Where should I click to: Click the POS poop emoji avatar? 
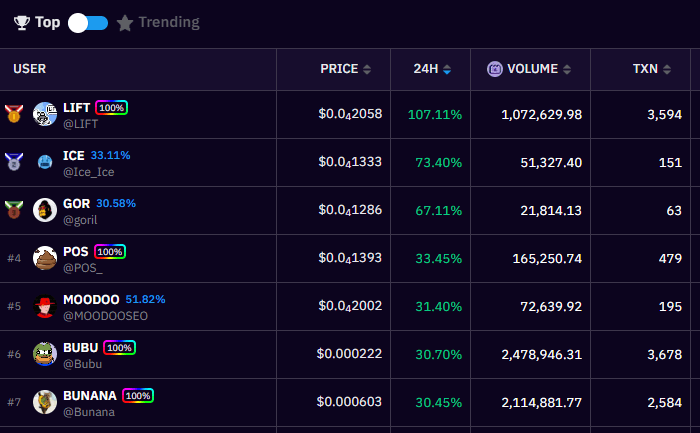coord(45,258)
